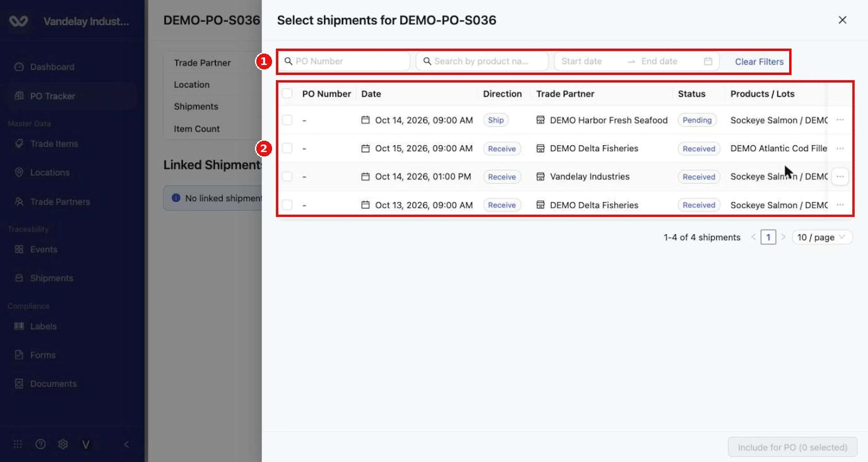The width and height of the screenshot is (868, 462).
Task: Select page 1 in pagination
Action: click(768, 237)
